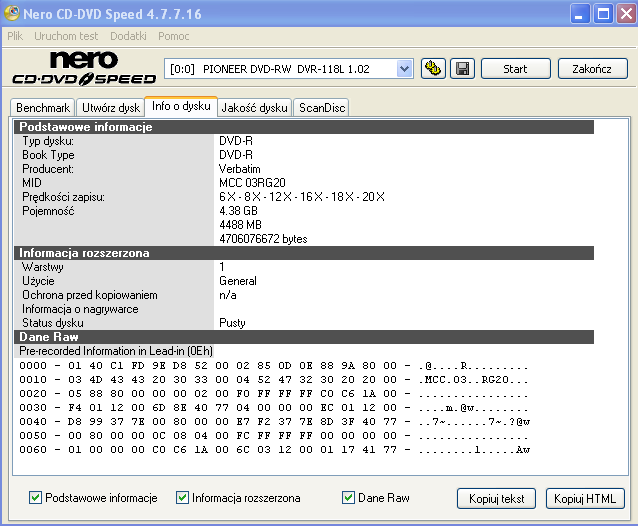The image size is (638, 526).
Task: Open the Uruchom test menu
Action: click(x=66, y=36)
